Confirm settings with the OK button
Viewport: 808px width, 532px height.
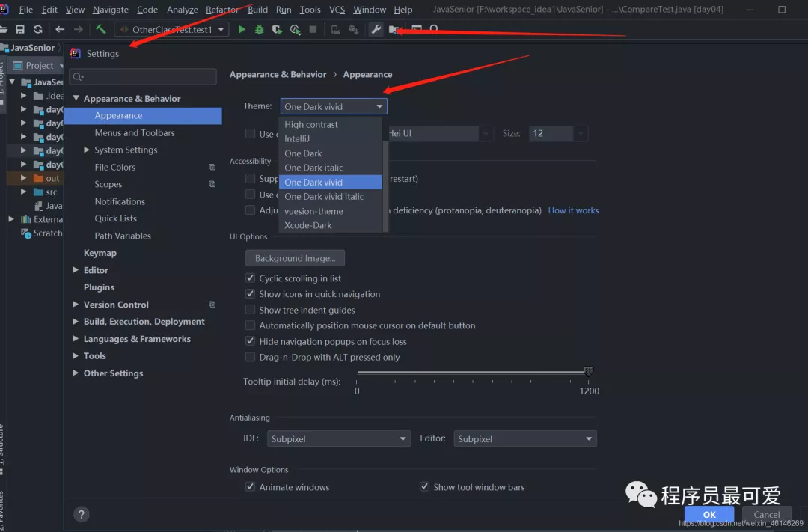[x=709, y=514]
